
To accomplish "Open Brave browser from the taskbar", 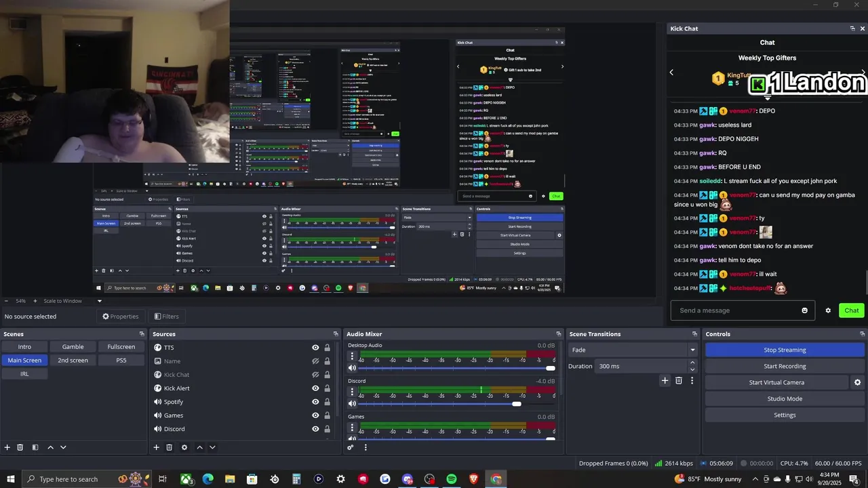I will click(473, 479).
